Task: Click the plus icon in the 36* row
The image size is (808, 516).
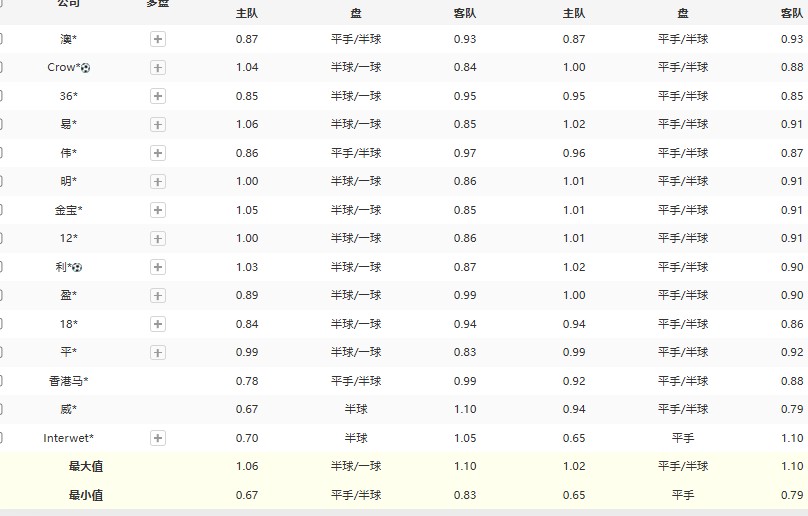Action: click(x=158, y=96)
